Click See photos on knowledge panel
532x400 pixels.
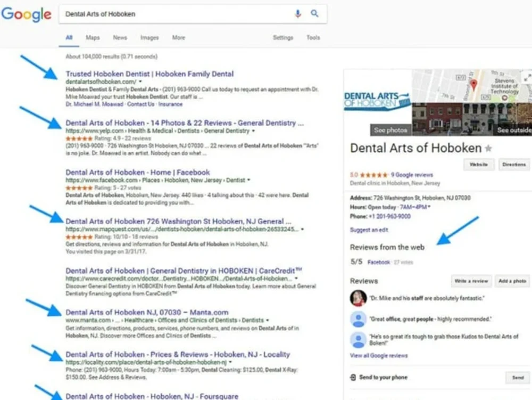click(390, 130)
